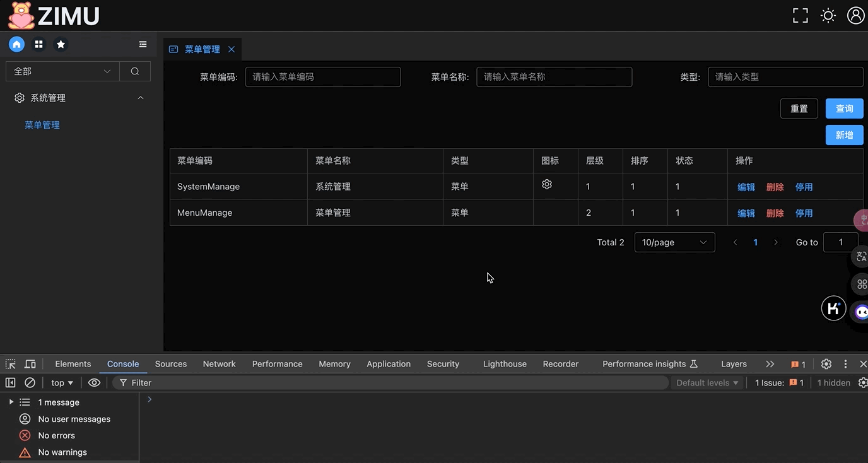Switch to the Elements tab in DevTools

pos(73,364)
